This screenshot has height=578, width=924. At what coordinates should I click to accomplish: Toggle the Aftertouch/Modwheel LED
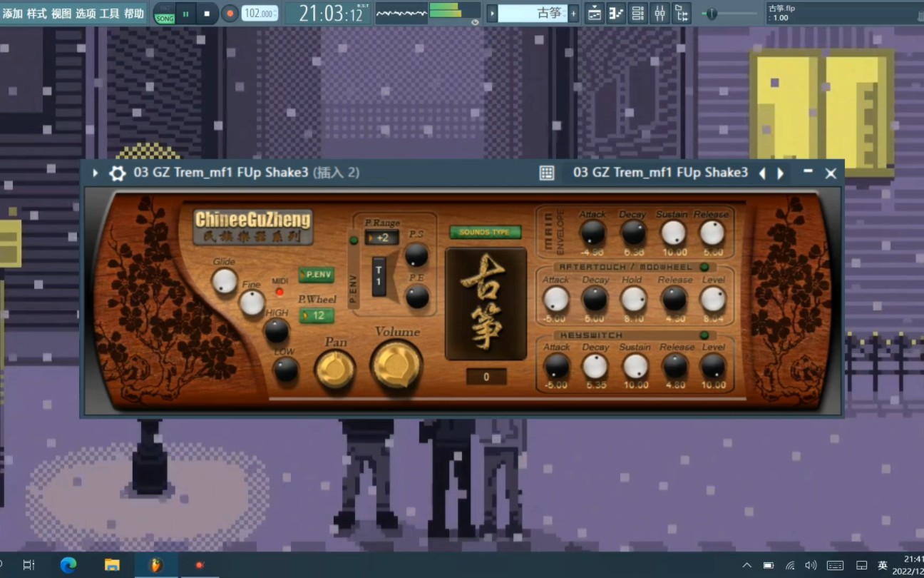pos(704,267)
